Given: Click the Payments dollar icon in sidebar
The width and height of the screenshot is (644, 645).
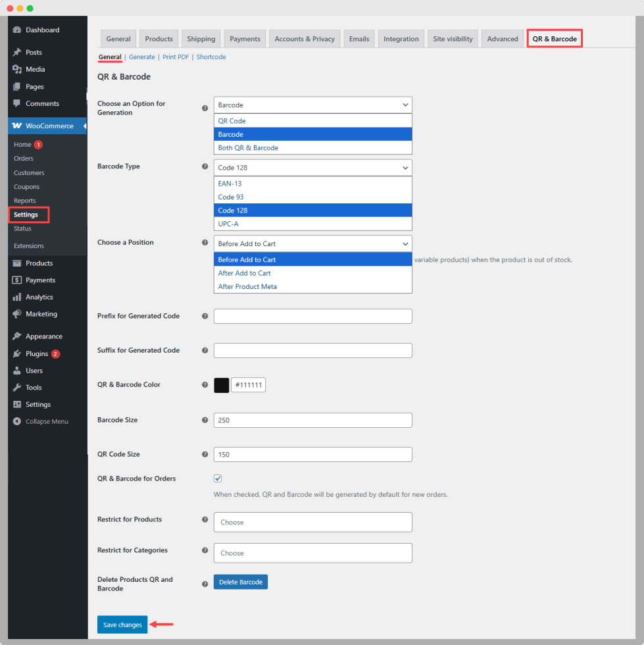Looking at the screenshot, I should coord(17,280).
